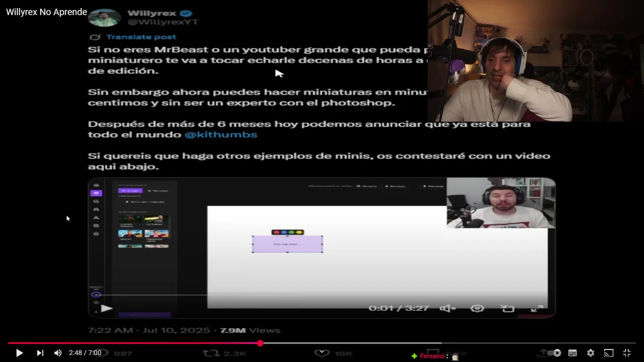644x362 pixels.
Task: Click the topmost icon in the Kithumbs sidebar
Action: tap(96, 185)
